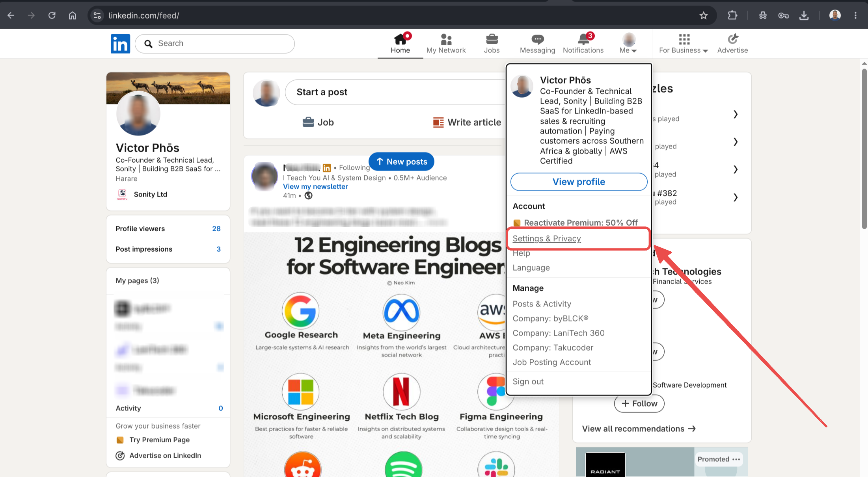Screen dimensions: 868x477
Task: Open View all recommendations link
Action: [x=639, y=429]
